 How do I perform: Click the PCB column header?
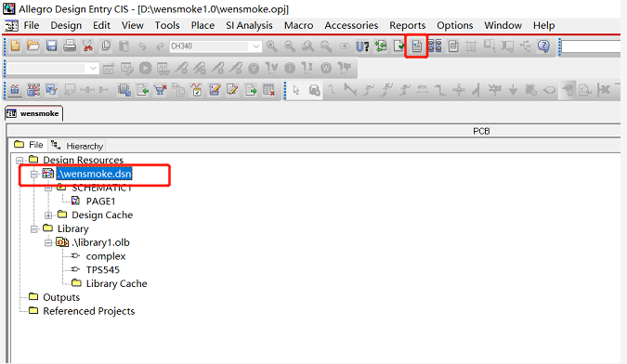point(481,131)
